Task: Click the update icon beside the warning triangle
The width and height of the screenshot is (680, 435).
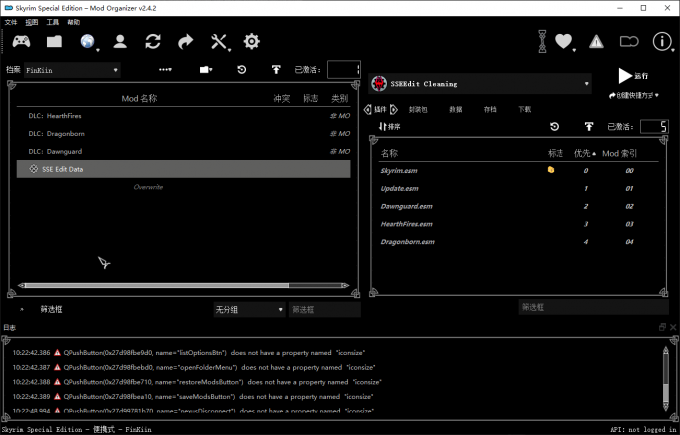Action: pyautogui.click(x=629, y=42)
